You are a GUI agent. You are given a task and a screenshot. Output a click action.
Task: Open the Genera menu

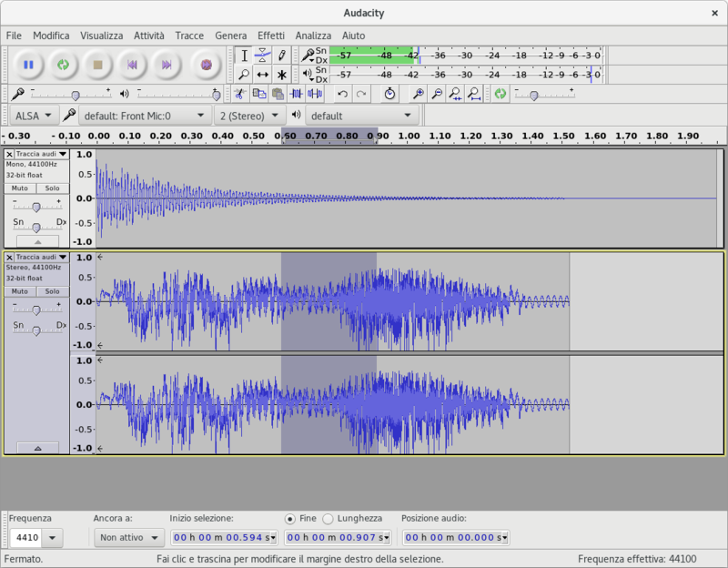click(230, 35)
